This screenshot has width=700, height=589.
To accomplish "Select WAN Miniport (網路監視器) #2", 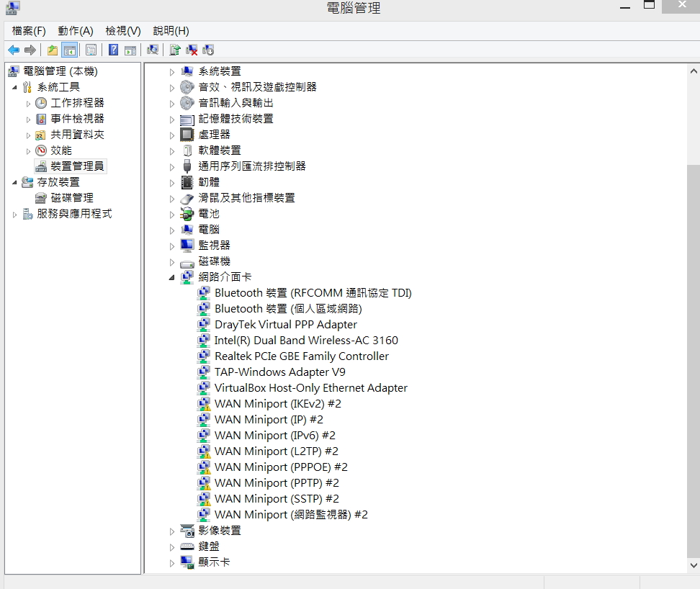I will pyautogui.click(x=291, y=515).
